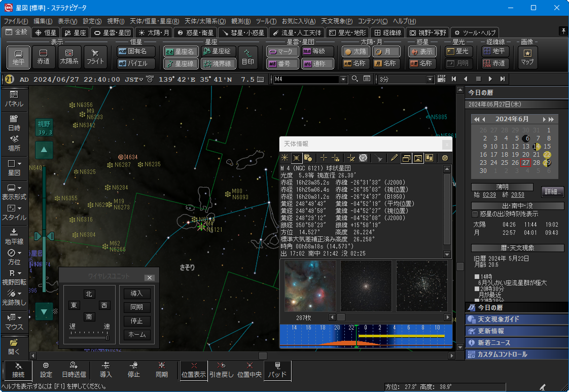Click the first M4 nebula thumbnail image

tap(310, 286)
